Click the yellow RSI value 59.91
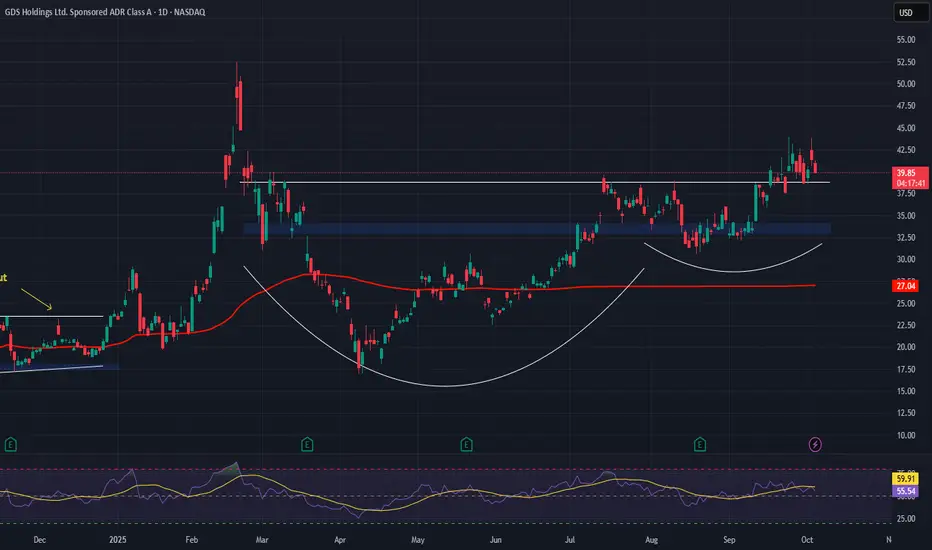Viewport: 932px width, 550px height. pyautogui.click(x=905, y=479)
